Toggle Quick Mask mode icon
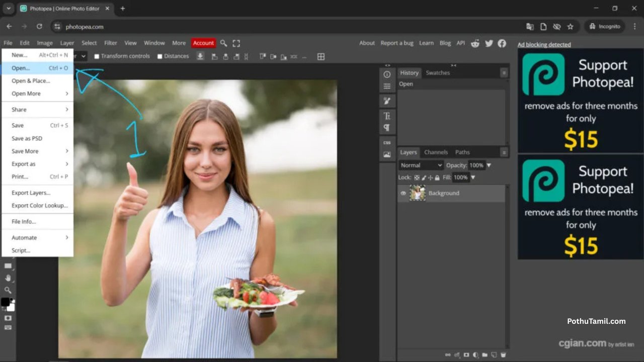The width and height of the screenshot is (644, 362). tap(8, 318)
